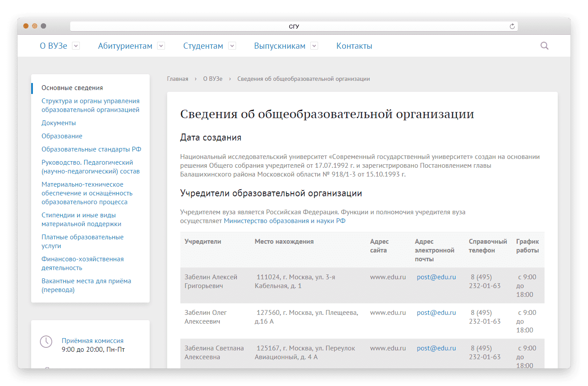The image size is (588, 386).
Task: Click www.edu.ru in Забелин Олег row
Action: (388, 313)
